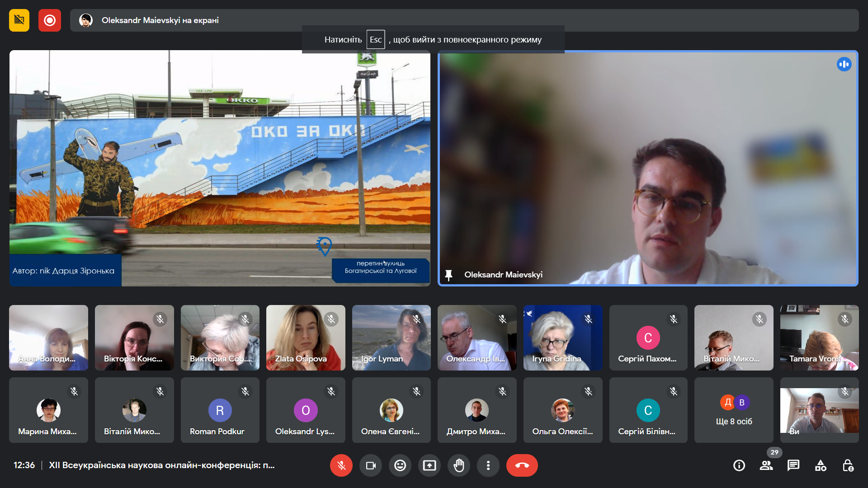Select the Zlata Osipova video tile
The image size is (868, 488).
[x=306, y=338]
